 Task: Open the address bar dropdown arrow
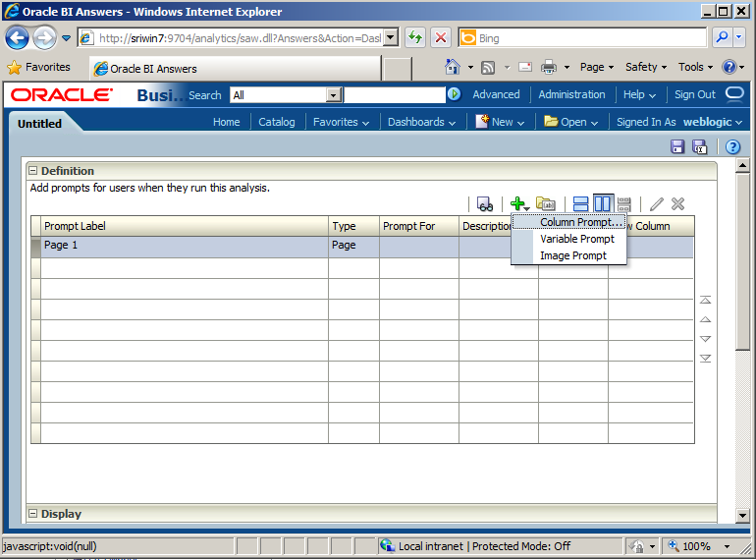pyautogui.click(x=391, y=37)
